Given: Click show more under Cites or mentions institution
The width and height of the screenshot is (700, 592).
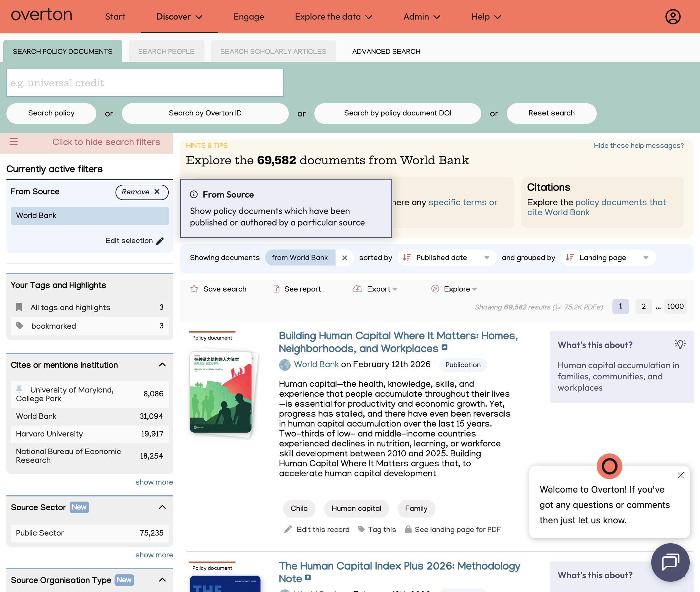Looking at the screenshot, I should pyautogui.click(x=154, y=482).
